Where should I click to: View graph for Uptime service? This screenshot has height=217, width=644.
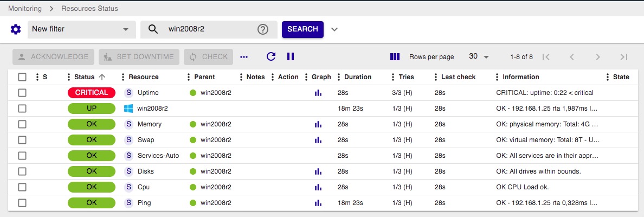[x=318, y=93]
